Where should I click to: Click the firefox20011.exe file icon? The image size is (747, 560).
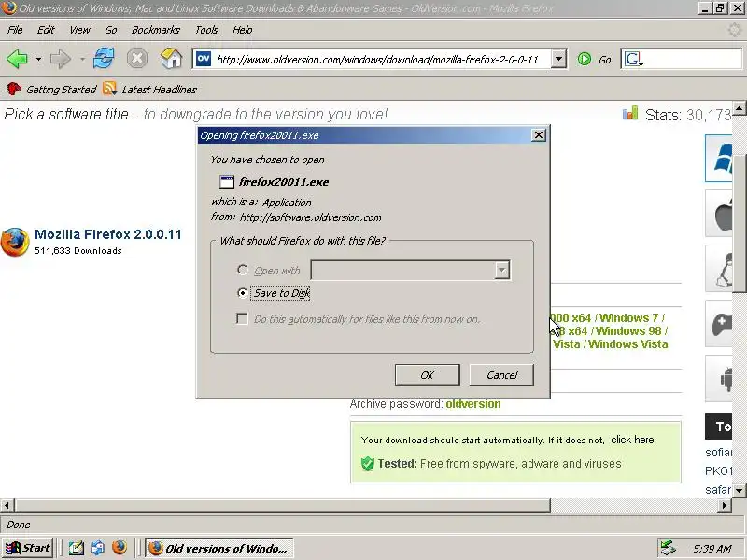tap(227, 182)
